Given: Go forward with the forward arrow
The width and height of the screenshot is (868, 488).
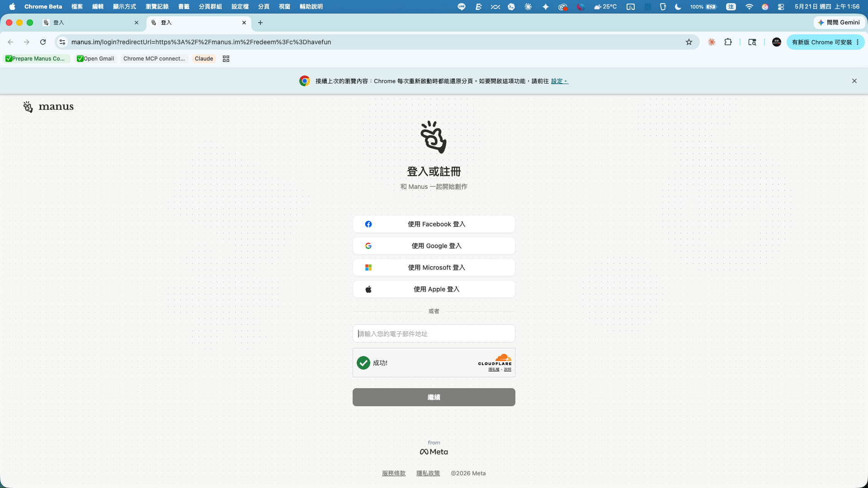Looking at the screenshot, I should pyautogui.click(x=27, y=42).
